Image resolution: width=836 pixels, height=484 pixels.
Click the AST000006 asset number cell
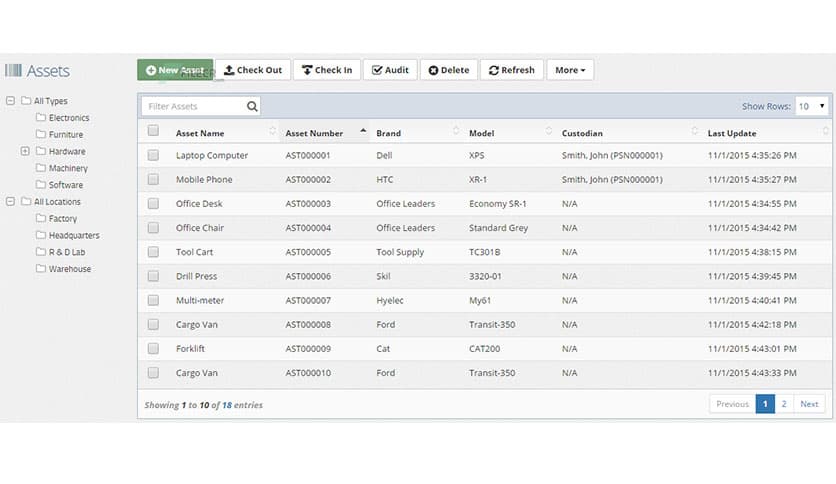point(308,276)
